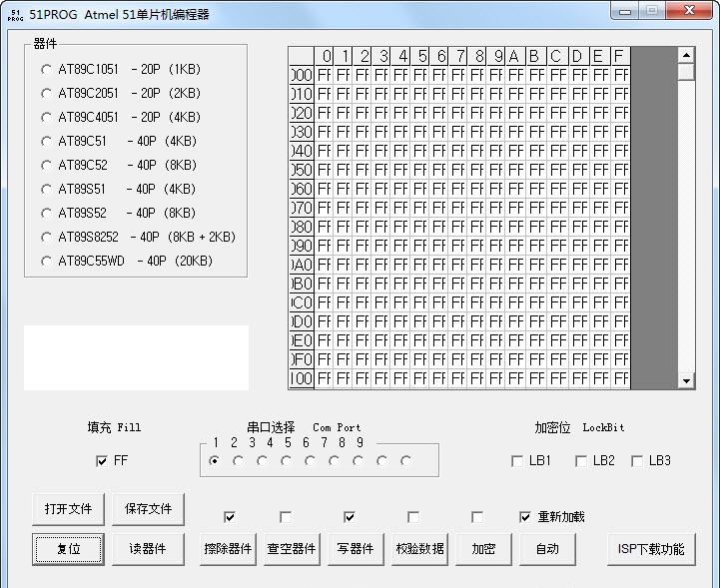Check the checkbox above 加密 button
Image resolution: width=720 pixels, height=588 pixels.
tap(477, 517)
